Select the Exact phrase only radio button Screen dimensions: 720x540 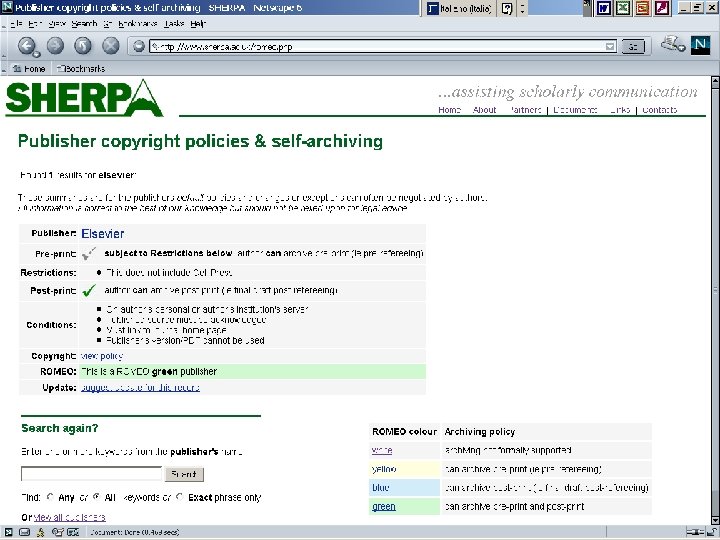180,497
